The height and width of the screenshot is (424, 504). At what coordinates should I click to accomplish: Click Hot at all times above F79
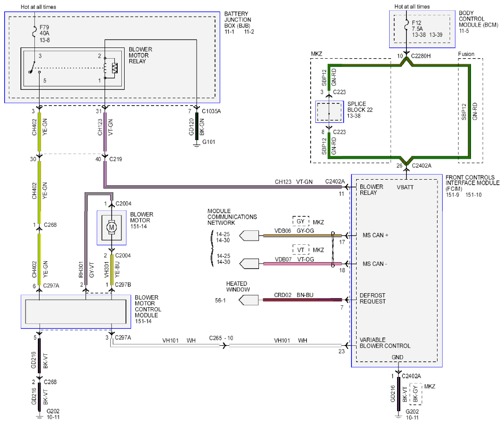pos(38,7)
